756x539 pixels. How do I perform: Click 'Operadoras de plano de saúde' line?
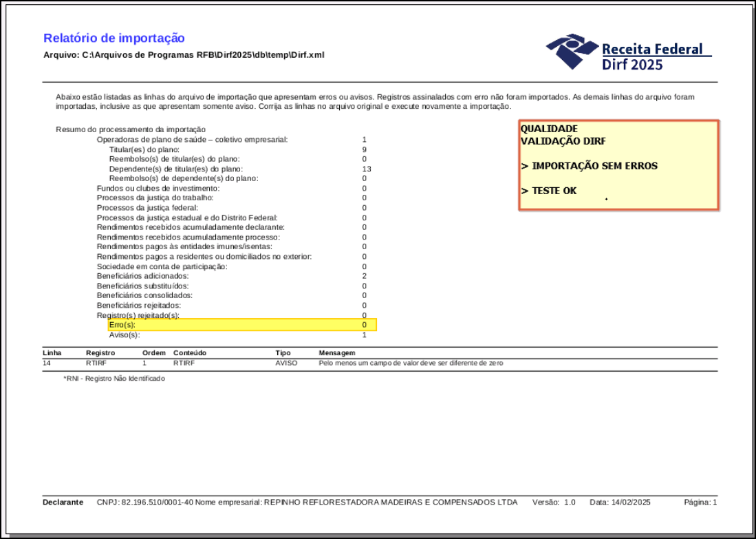pos(193,140)
